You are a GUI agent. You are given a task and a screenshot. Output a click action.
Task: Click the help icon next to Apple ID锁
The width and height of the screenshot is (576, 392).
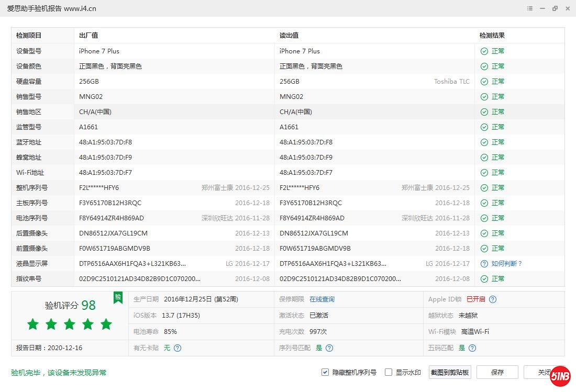coord(493,299)
